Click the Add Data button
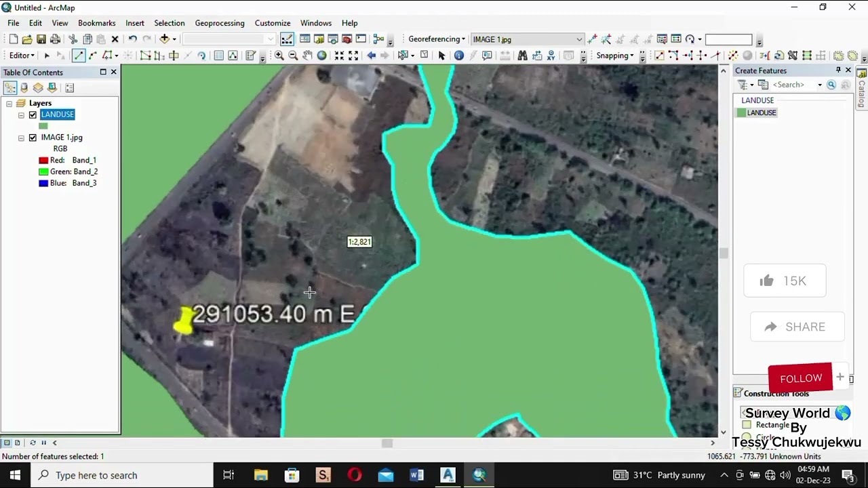This screenshot has height=488, width=868. point(164,39)
